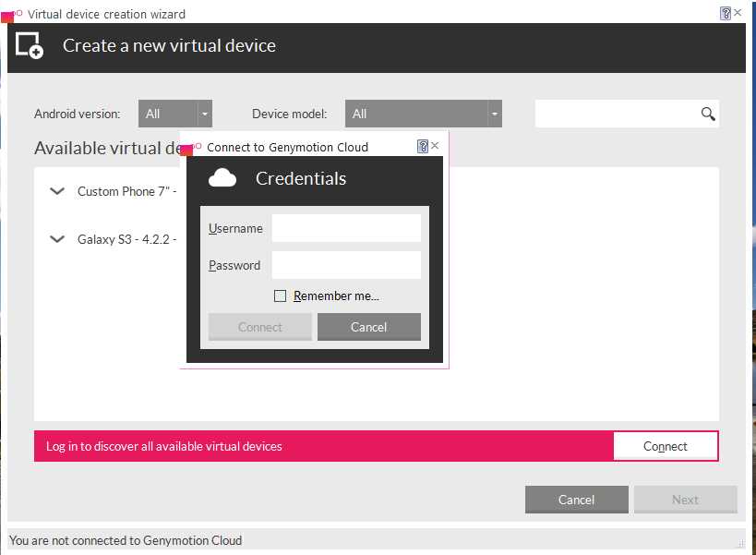Click Connect on the pink login banner
The width and height of the screenshot is (756, 555).
[666, 446]
